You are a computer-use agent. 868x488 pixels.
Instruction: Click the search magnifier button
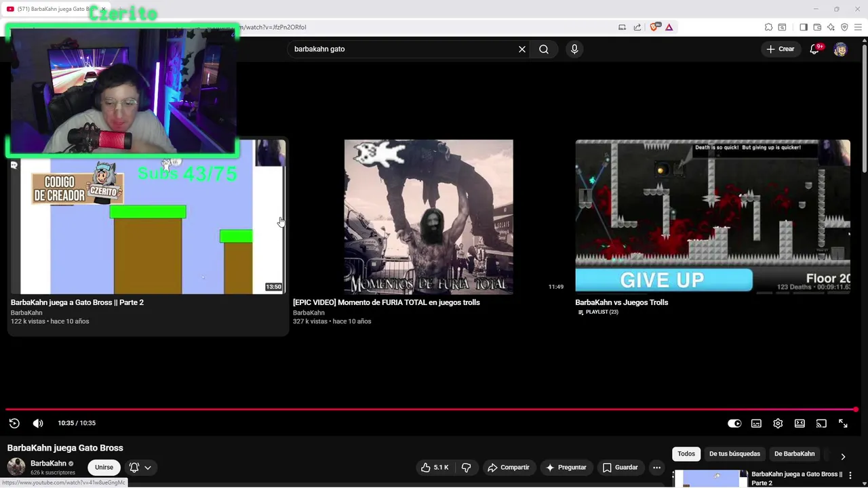[x=544, y=49]
